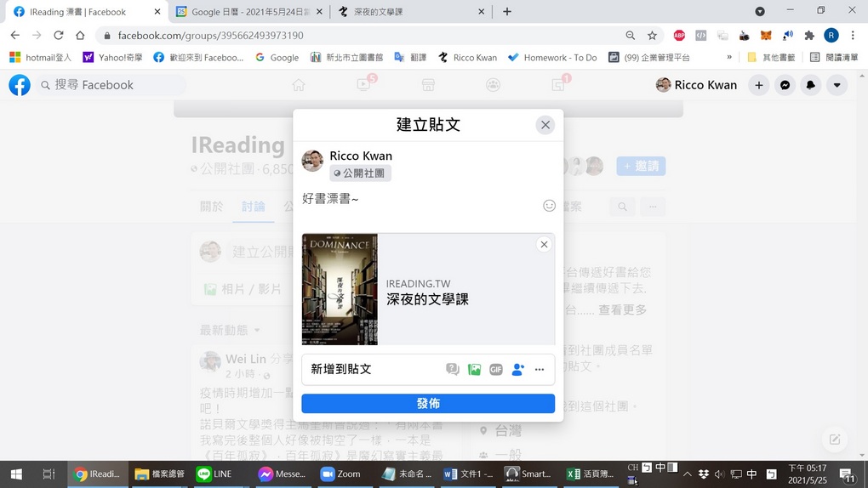Expand hidden bookmarks chevron
Image resolution: width=868 pixels, height=488 pixels.
(x=729, y=57)
